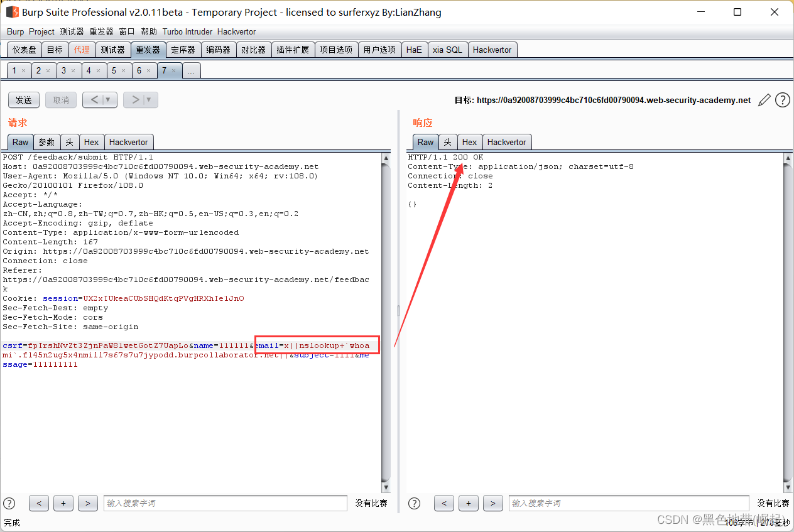Select the response 头 headers tab

(x=448, y=142)
